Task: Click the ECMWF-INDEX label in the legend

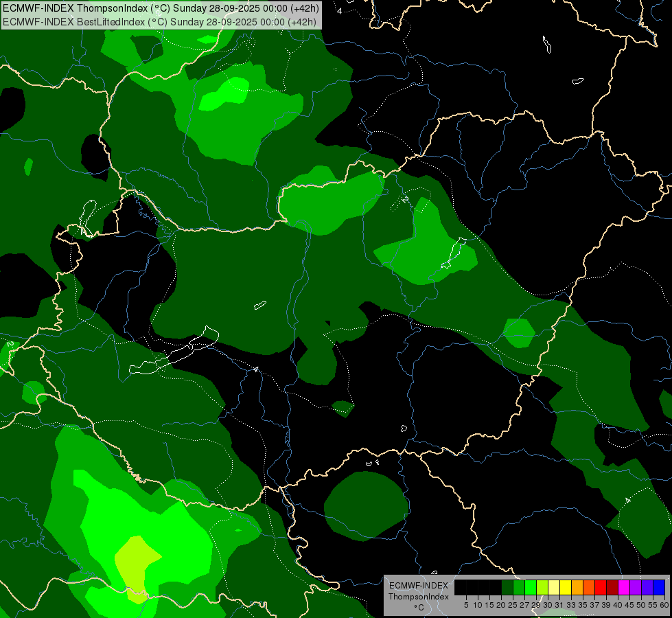Action: coord(418,585)
